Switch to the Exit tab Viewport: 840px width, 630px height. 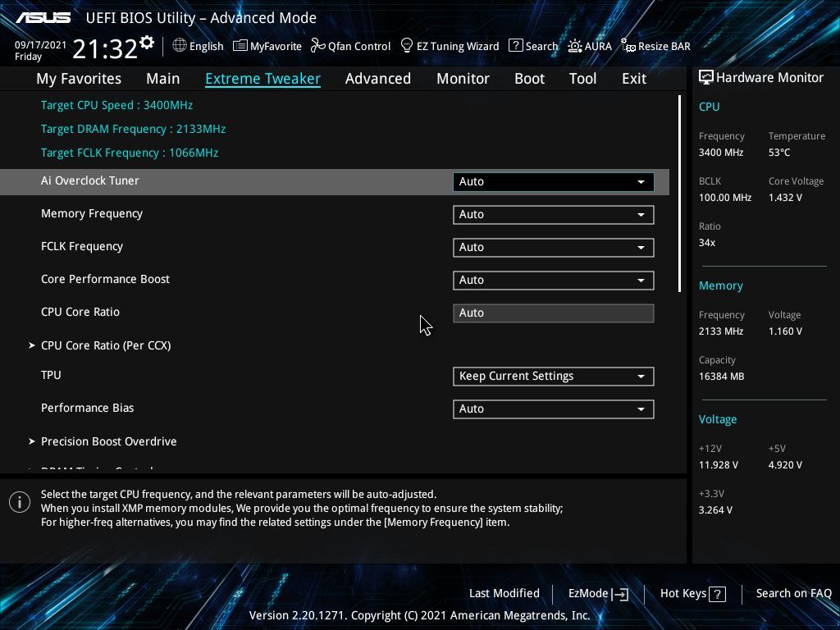634,79
